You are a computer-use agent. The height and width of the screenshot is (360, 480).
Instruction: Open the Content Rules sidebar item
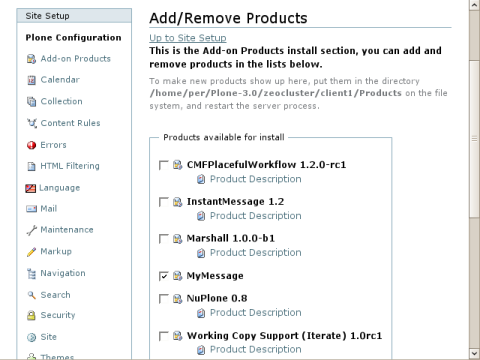70,123
